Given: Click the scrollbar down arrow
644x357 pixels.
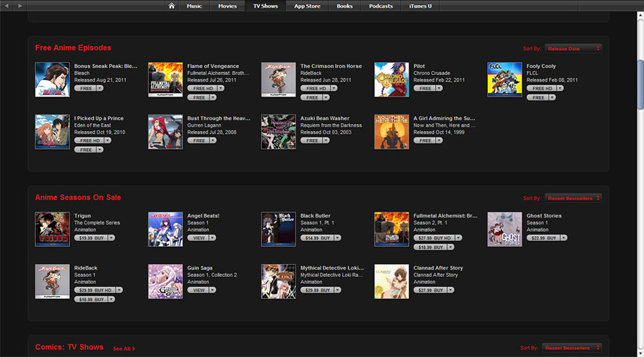Looking at the screenshot, I should click(x=640, y=353).
